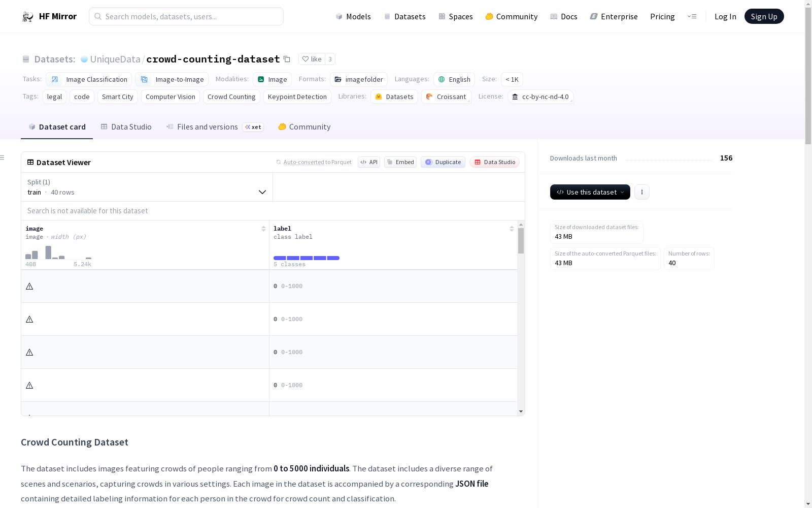Switch to the Data Studio tab
812x508 pixels.
tap(126, 127)
